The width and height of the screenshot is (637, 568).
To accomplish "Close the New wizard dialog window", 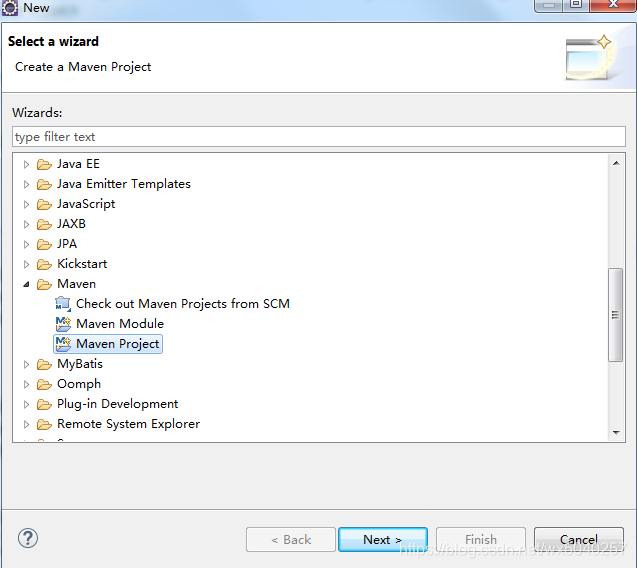I will coord(613,5).
